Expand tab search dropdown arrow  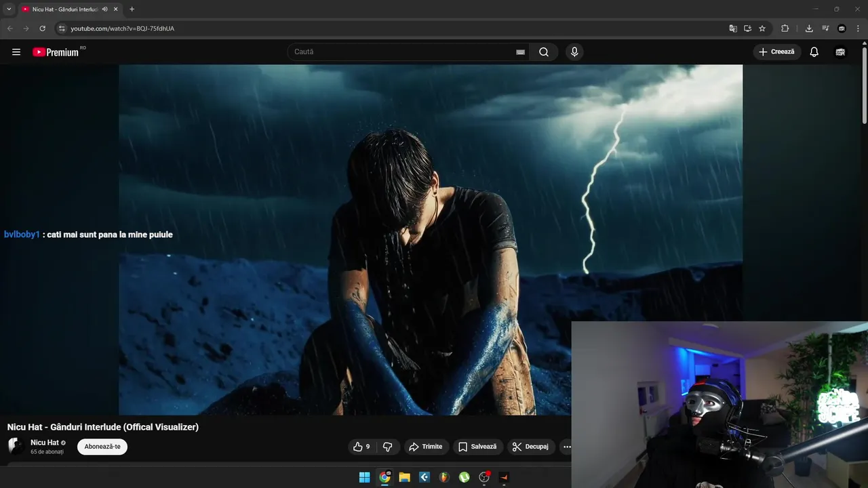click(x=9, y=9)
